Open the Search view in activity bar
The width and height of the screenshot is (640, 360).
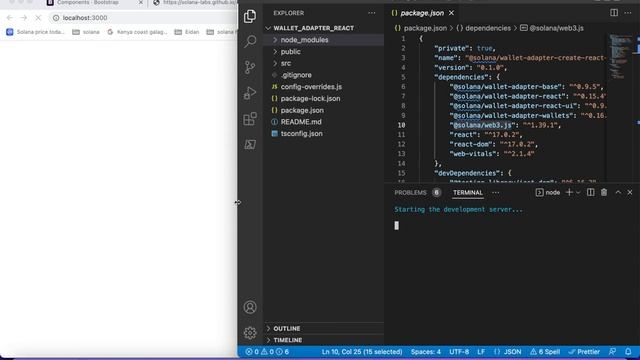click(250, 41)
